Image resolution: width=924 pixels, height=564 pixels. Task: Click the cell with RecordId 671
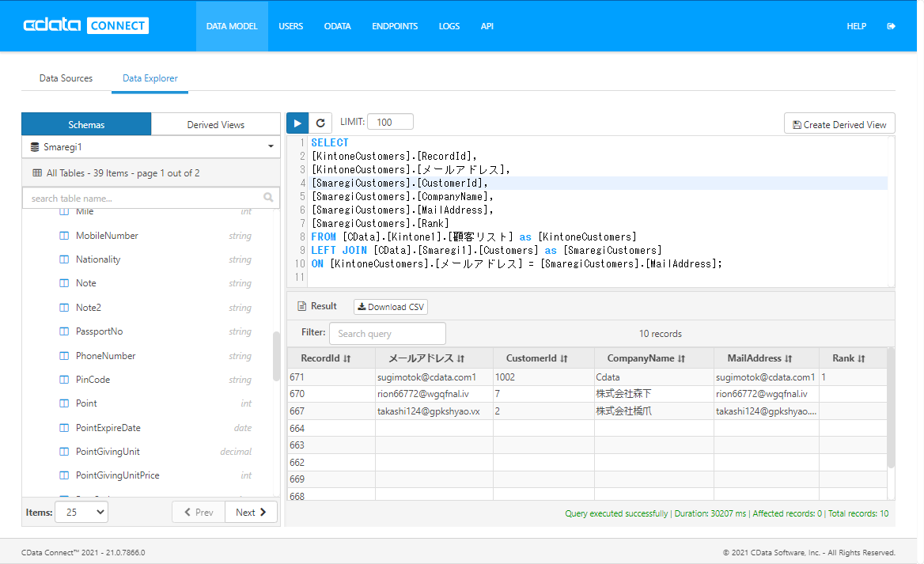(x=331, y=377)
